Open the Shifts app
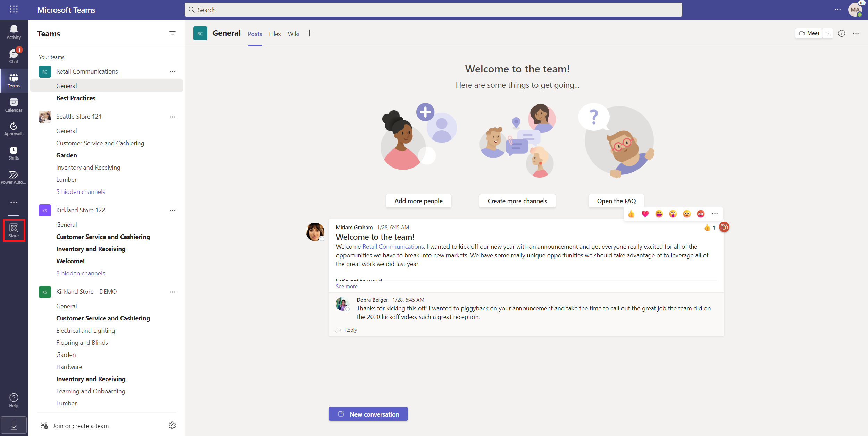Image resolution: width=868 pixels, height=436 pixels. (14, 153)
